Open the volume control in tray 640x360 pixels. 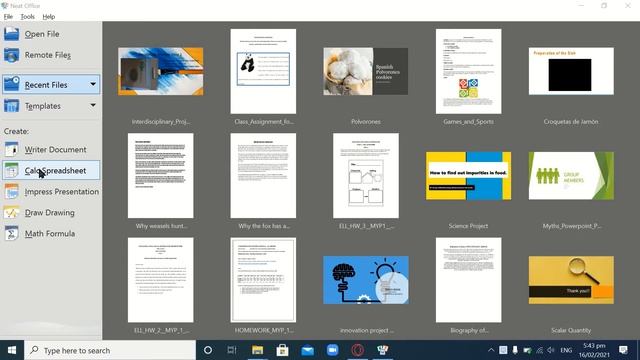(x=551, y=350)
